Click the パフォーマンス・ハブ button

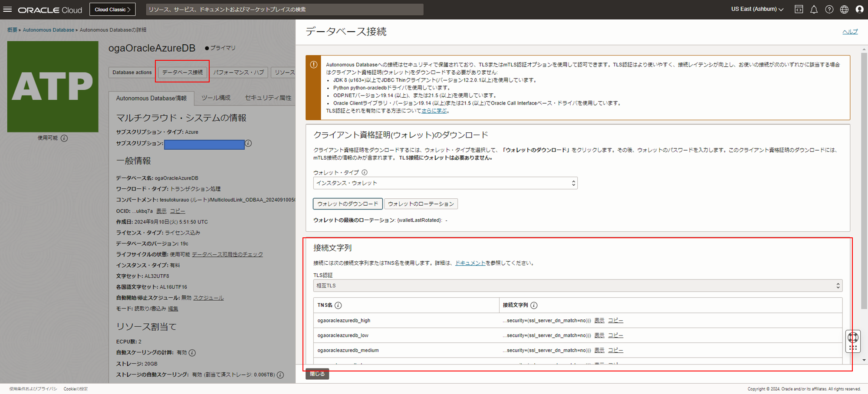[x=238, y=72]
